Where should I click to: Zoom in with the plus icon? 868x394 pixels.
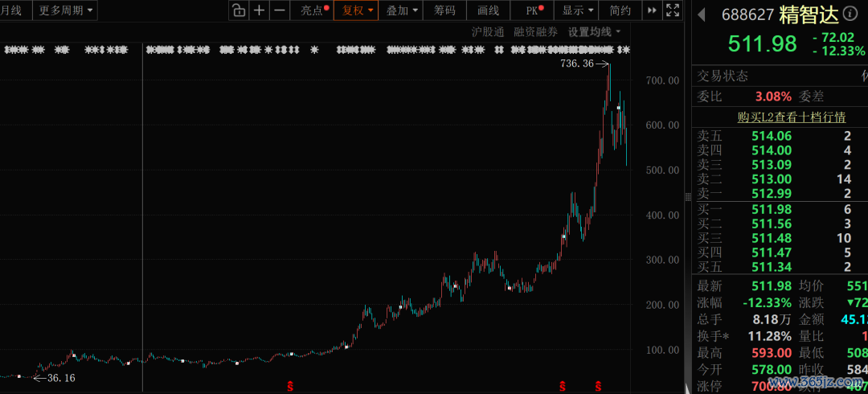point(259,10)
